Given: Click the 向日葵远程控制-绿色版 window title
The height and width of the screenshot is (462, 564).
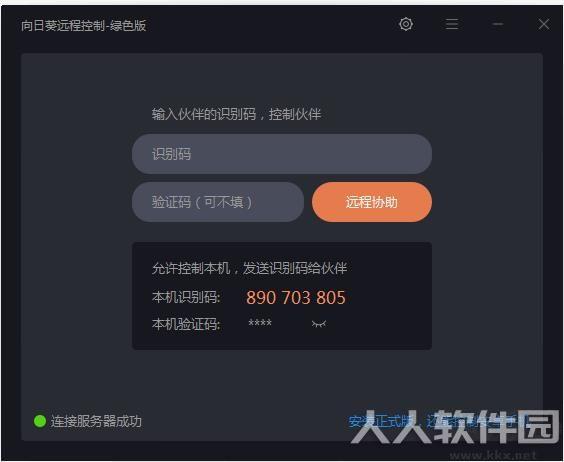Looking at the screenshot, I should click(x=83, y=26).
